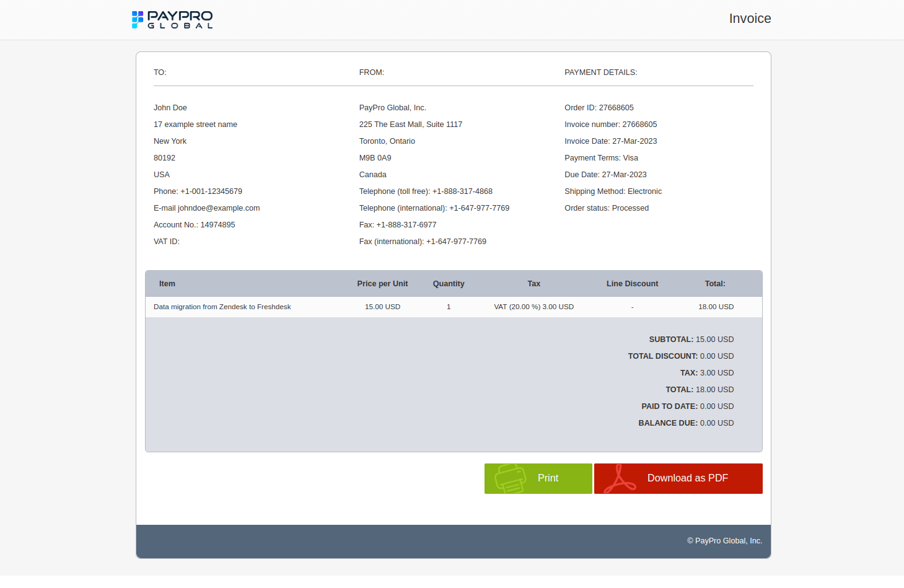Select the TAX: 3.00 USD summary line

(707, 373)
